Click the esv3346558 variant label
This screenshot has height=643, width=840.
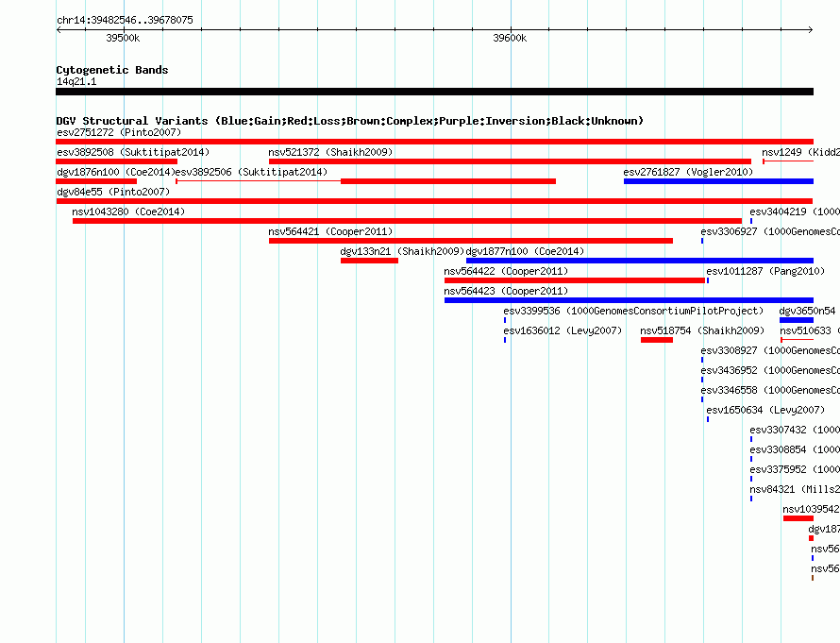coord(770,390)
